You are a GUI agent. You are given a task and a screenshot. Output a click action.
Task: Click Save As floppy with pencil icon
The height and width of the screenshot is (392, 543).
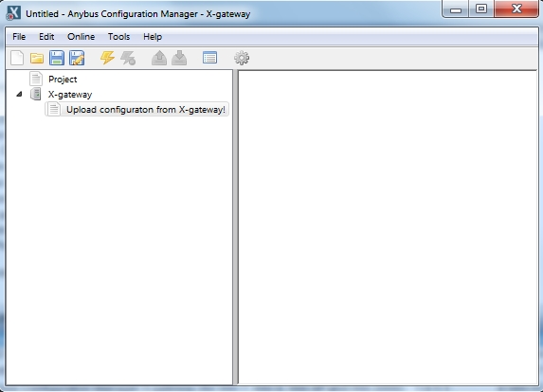77,58
